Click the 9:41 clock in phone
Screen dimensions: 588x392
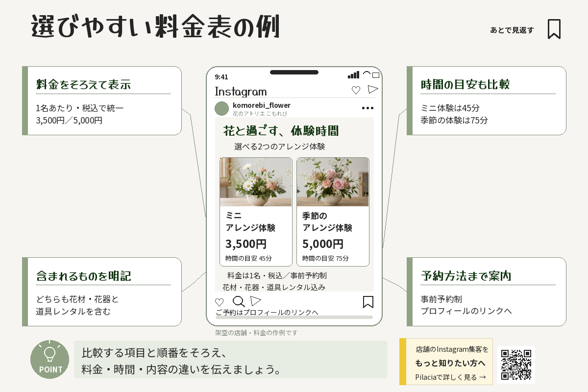[221, 76]
